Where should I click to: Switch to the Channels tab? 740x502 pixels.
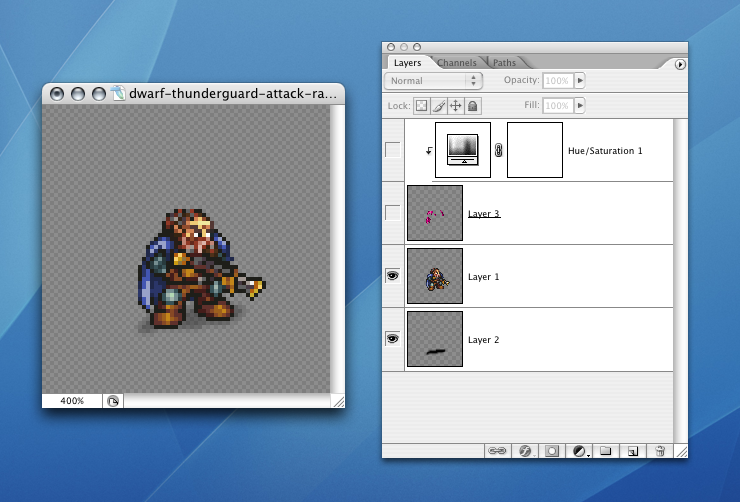coord(456,63)
